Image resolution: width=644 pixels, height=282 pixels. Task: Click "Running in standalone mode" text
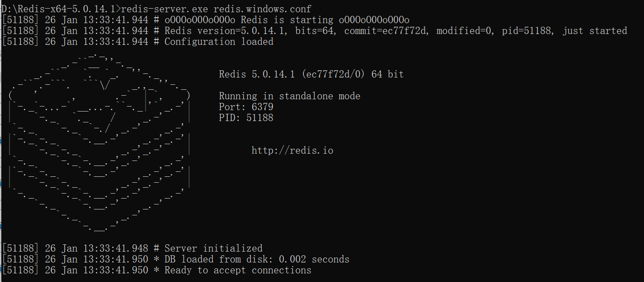(289, 96)
